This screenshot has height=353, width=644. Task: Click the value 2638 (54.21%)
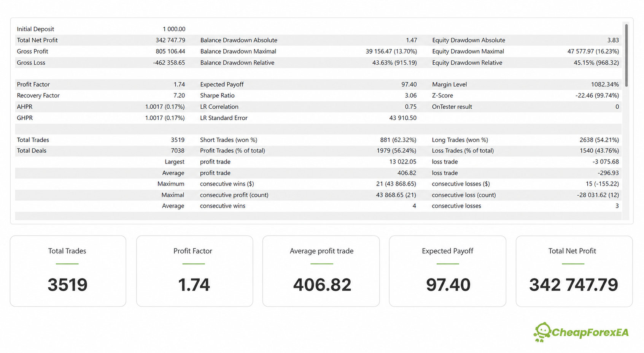click(x=599, y=140)
